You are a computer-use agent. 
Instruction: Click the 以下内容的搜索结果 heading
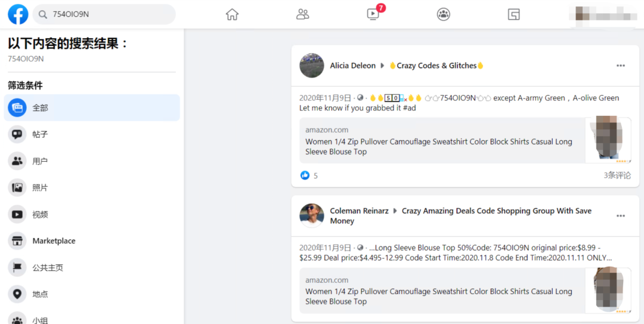[68, 43]
